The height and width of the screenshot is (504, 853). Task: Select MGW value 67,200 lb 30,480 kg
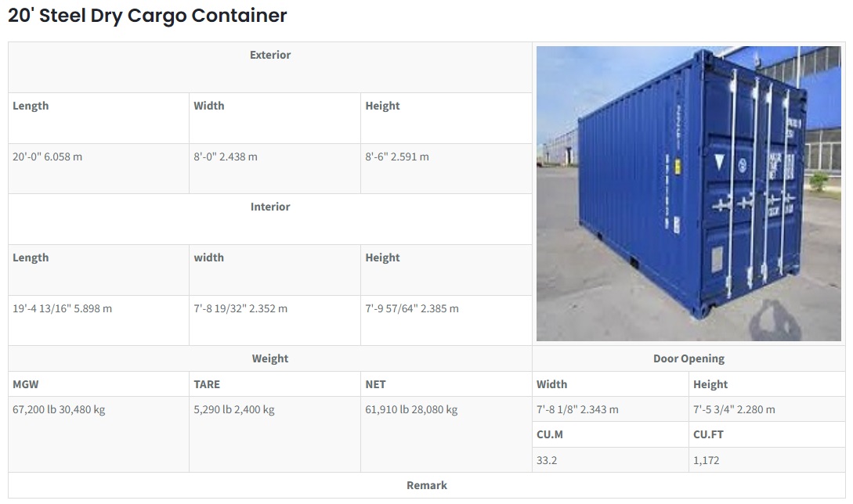59,409
